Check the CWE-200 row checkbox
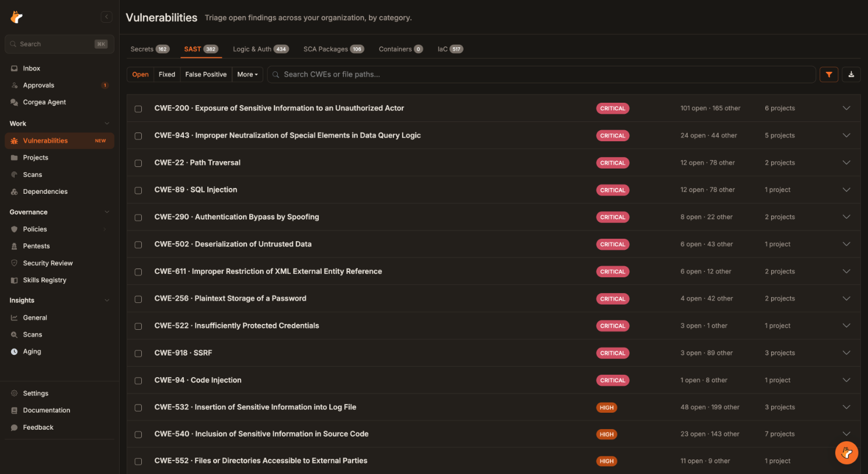 (138, 109)
